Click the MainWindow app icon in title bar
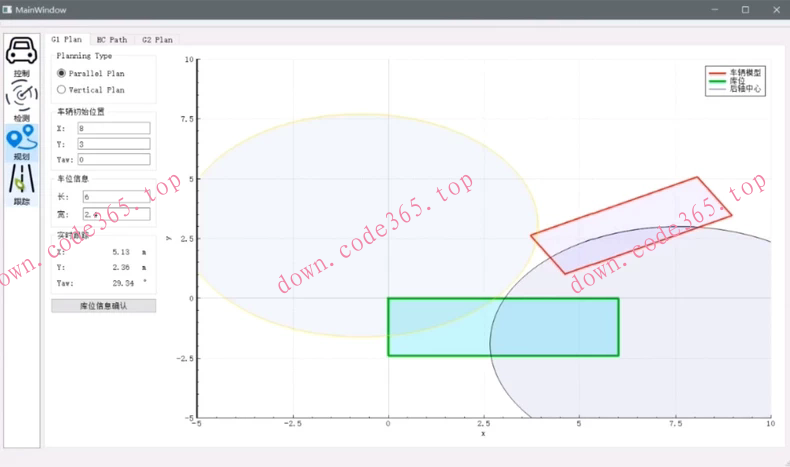This screenshot has width=790, height=467. [x=7, y=10]
